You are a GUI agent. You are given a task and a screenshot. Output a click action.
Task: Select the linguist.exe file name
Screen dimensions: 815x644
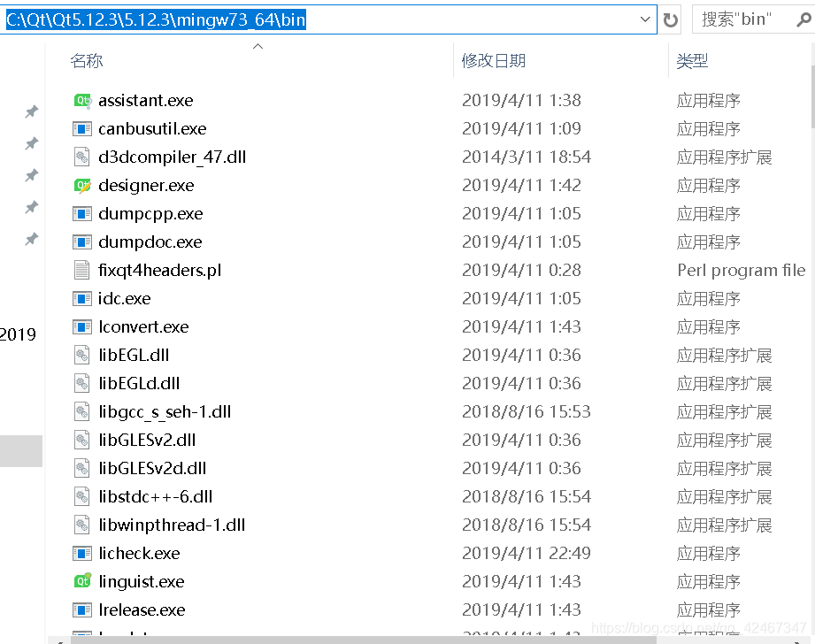(x=142, y=581)
